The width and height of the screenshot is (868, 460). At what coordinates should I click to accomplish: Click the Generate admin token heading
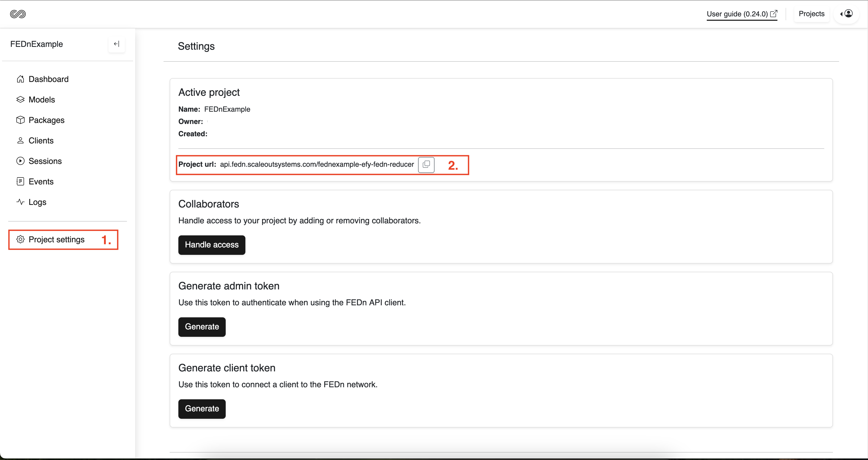click(x=229, y=286)
